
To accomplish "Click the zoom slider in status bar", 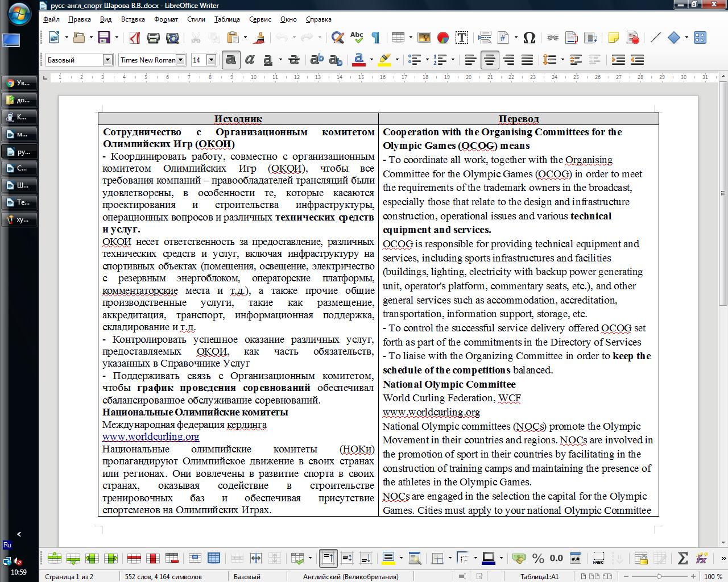I will [x=659, y=576].
